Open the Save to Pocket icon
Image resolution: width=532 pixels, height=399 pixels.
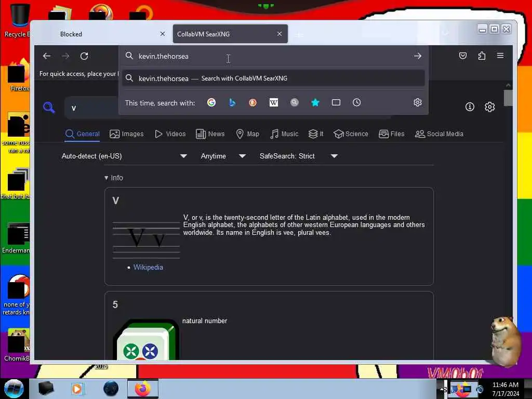pyautogui.click(x=463, y=56)
